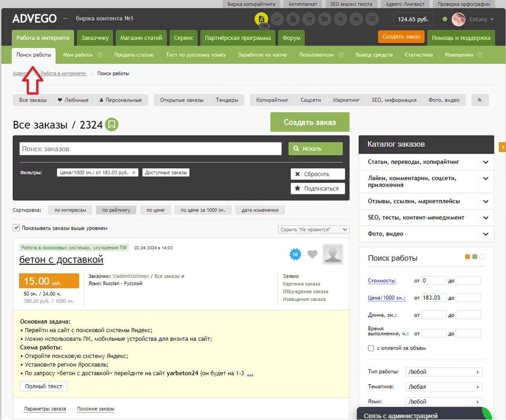
Task: Click the large green Создать заказ button
Action: click(310, 122)
